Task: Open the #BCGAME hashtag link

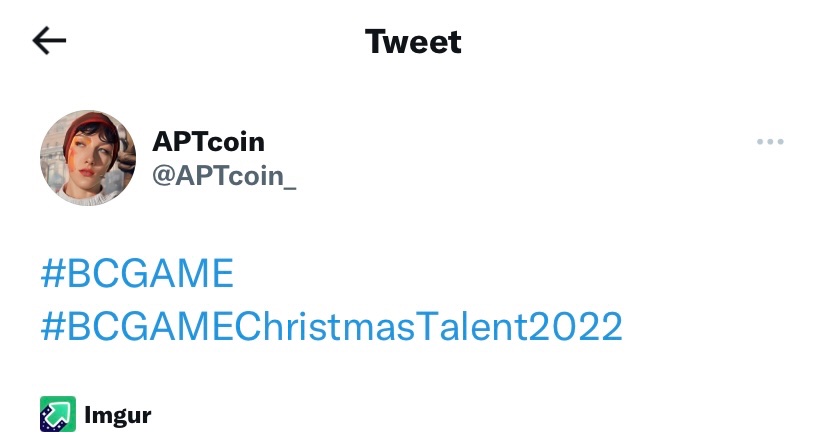Action: [137, 273]
